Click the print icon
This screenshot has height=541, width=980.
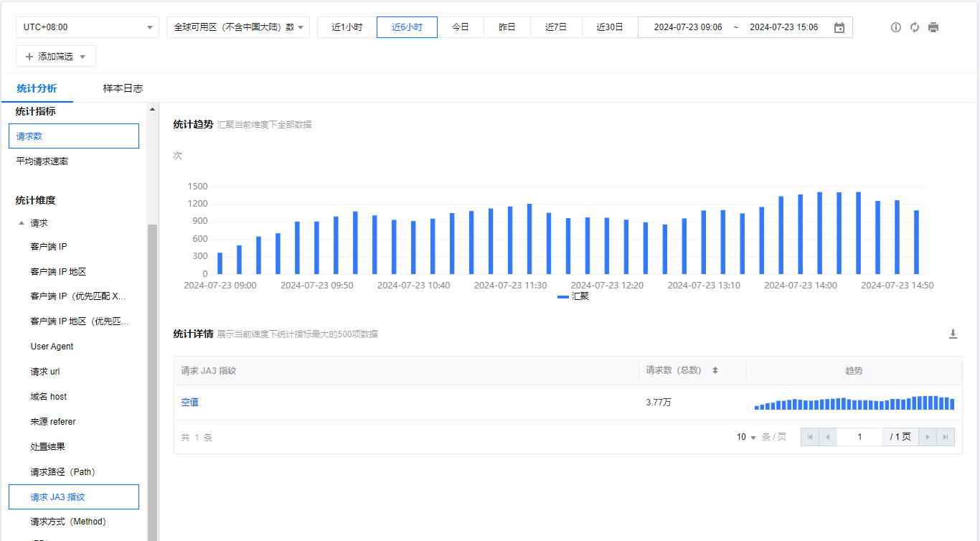tap(933, 27)
